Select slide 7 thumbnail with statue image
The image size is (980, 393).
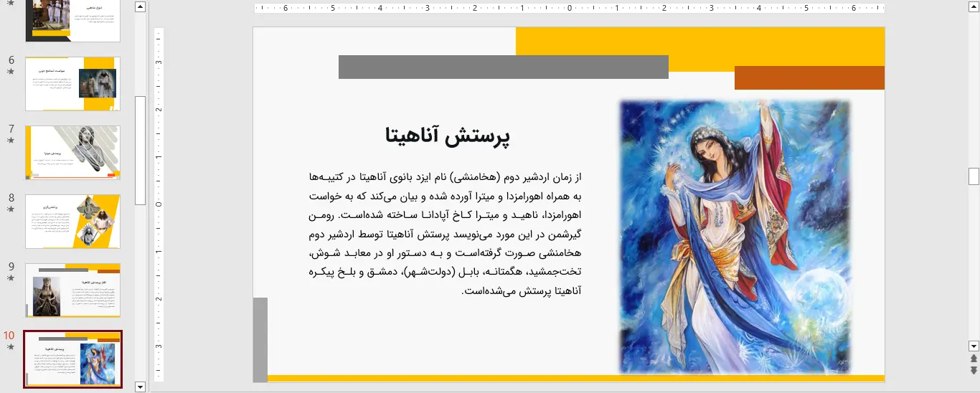pos(72,152)
